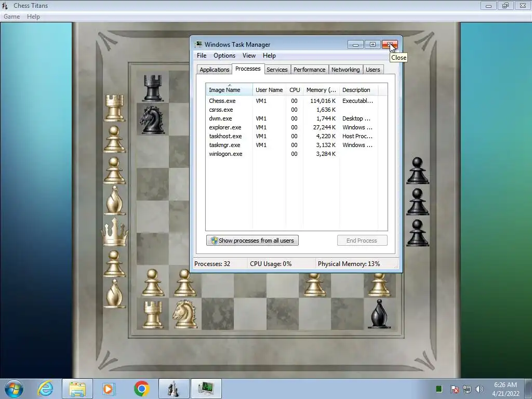Sort by the CPU column header

pyautogui.click(x=295, y=90)
